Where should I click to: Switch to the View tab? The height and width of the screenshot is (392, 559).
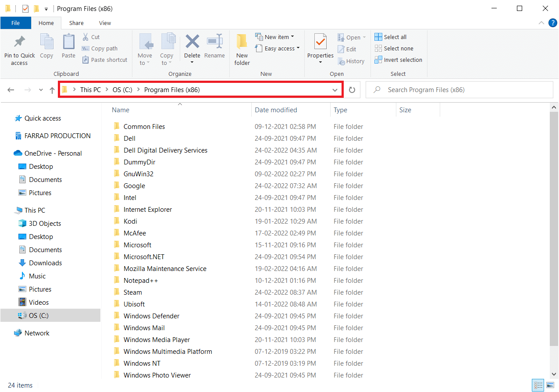105,23
